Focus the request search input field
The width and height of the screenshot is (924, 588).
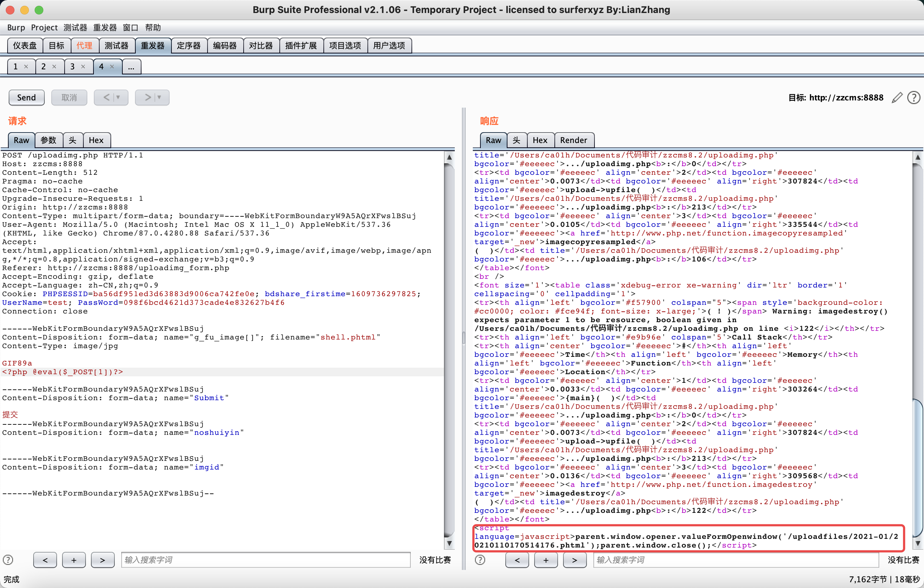tap(266, 559)
